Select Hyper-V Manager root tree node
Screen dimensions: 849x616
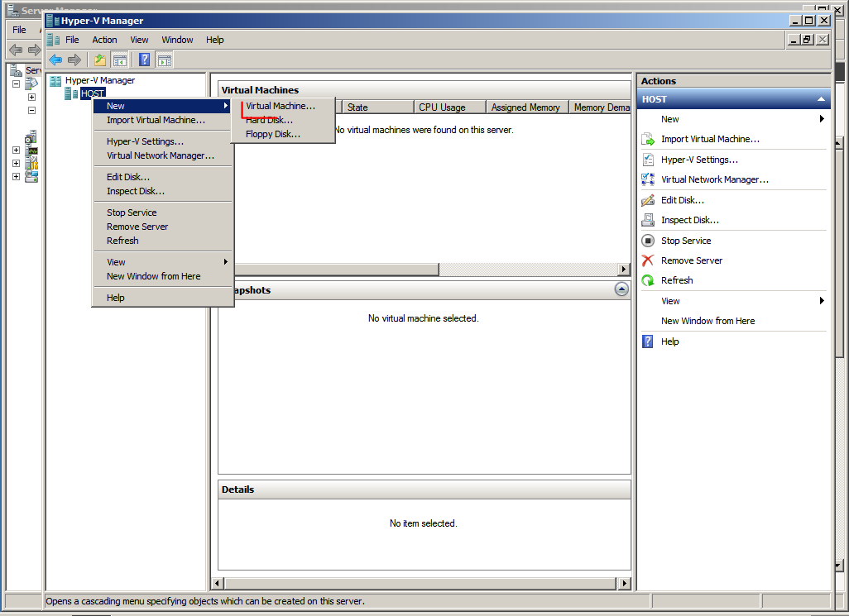(x=100, y=80)
